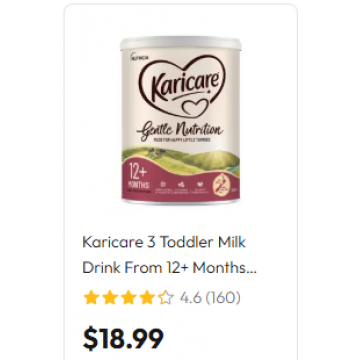Click the Karicare heart logo on tin
This screenshot has height=360, width=360.
182,86
